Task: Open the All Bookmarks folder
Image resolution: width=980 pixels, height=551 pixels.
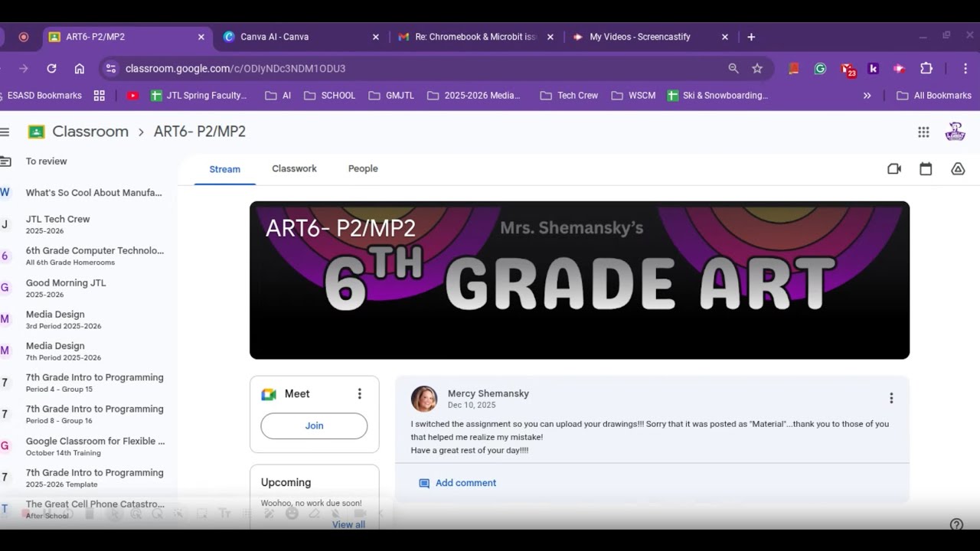Action: tap(933, 96)
